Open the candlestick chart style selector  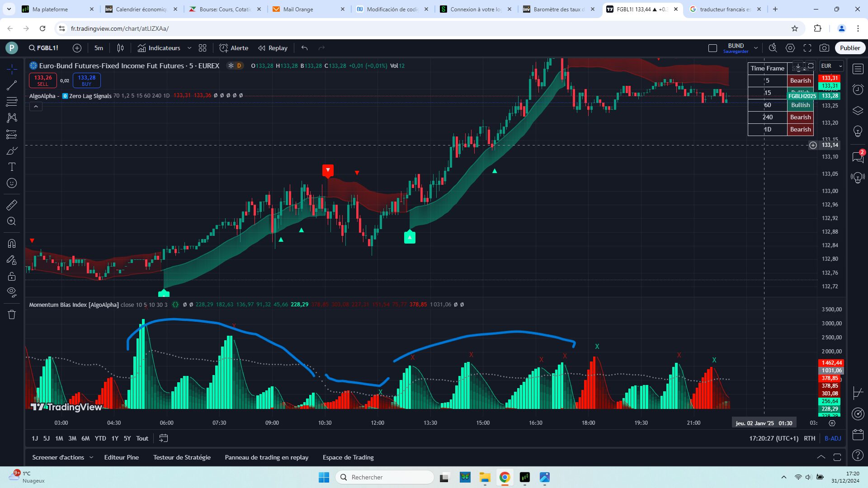120,48
